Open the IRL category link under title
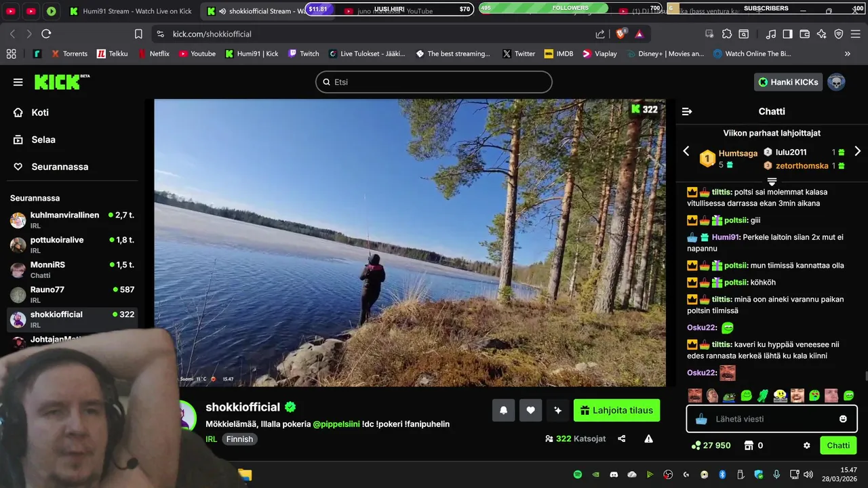This screenshot has height=488, width=868. [211, 439]
